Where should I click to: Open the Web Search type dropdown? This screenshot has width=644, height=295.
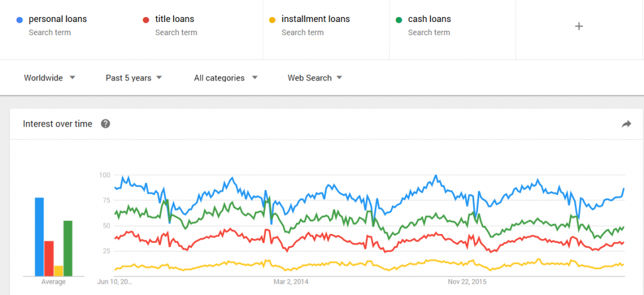[x=314, y=78]
